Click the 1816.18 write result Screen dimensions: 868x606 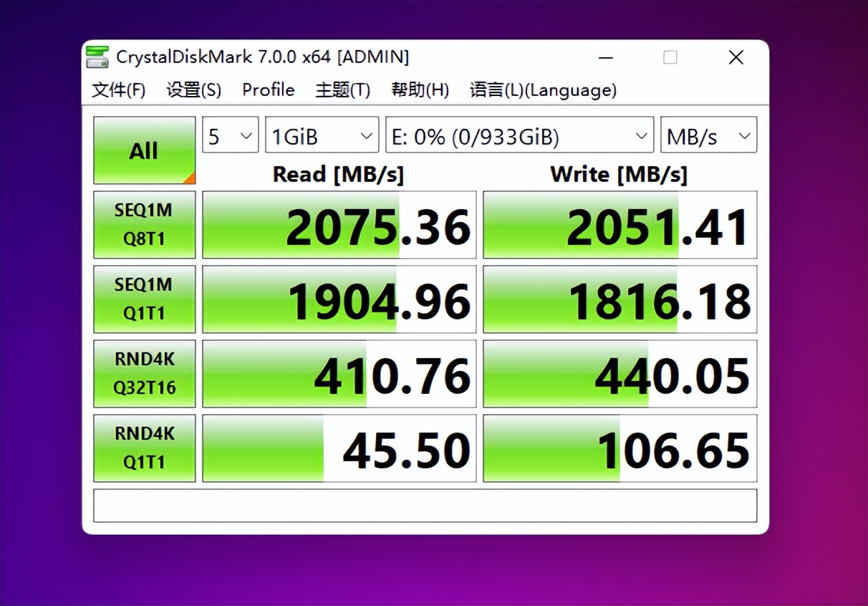tap(620, 299)
